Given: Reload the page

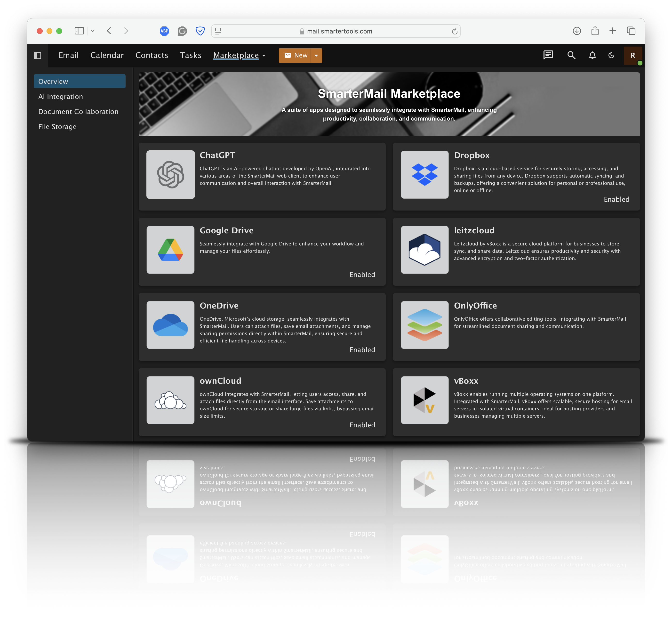Looking at the screenshot, I should click(455, 32).
